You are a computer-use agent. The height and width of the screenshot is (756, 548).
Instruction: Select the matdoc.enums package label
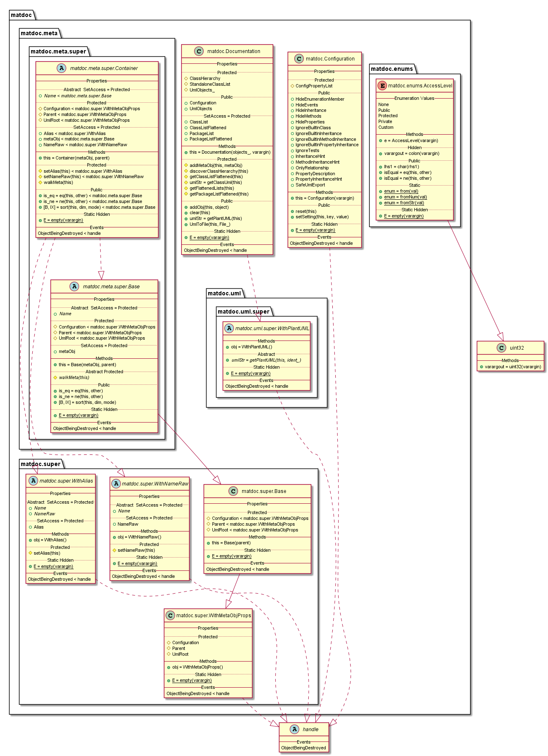[x=392, y=69]
